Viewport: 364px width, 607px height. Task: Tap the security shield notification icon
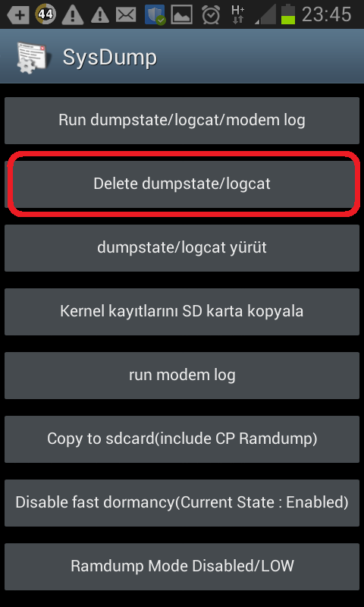[155, 15]
